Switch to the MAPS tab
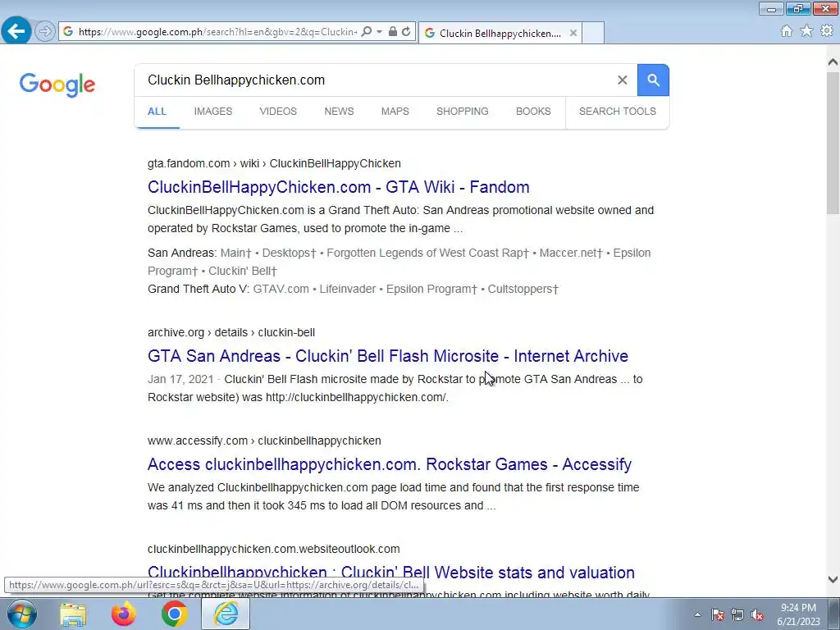Screen dimensions: 840x630 pos(395,112)
